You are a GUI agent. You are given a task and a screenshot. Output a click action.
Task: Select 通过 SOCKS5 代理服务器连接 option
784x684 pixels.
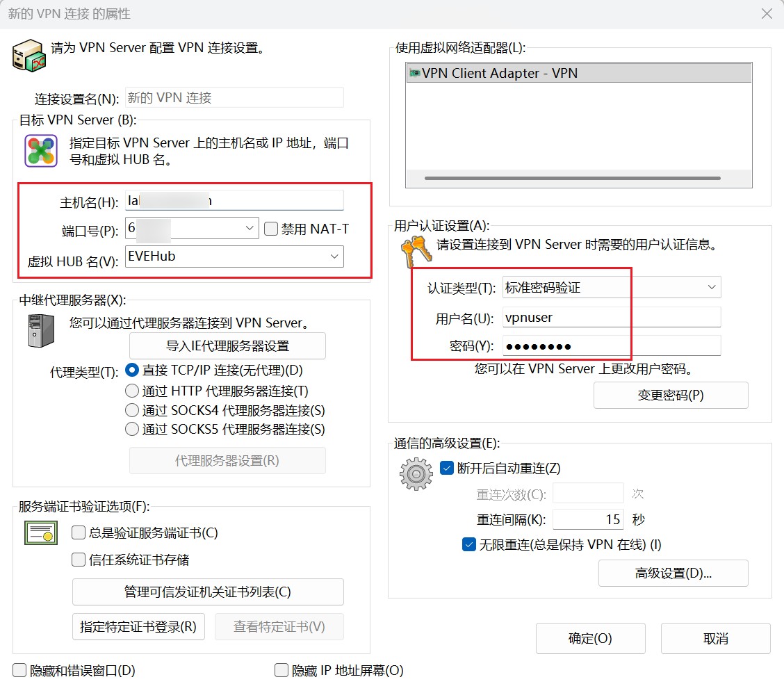(132, 429)
